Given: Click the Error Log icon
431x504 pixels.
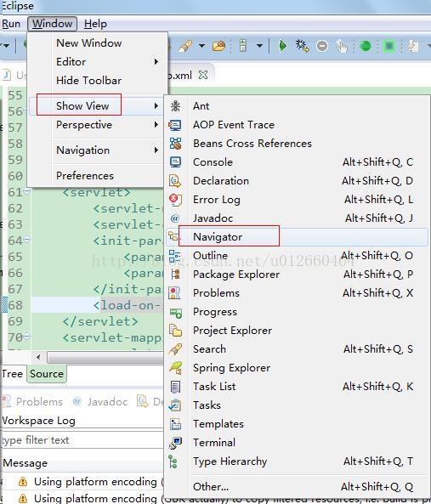Looking at the screenshot, I should click(175, 200).
